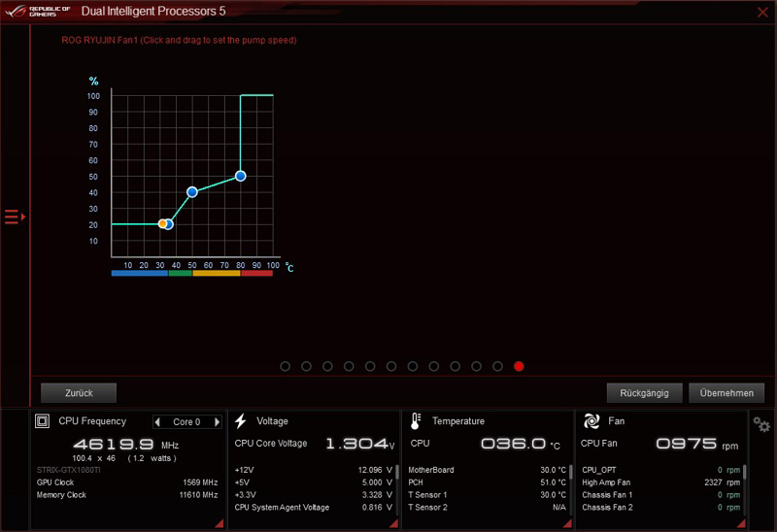Image resolution: width=777 pixels, height=532 pixels.
Task: Select the sixth page indicator dot
Action: tap(391, 366)
